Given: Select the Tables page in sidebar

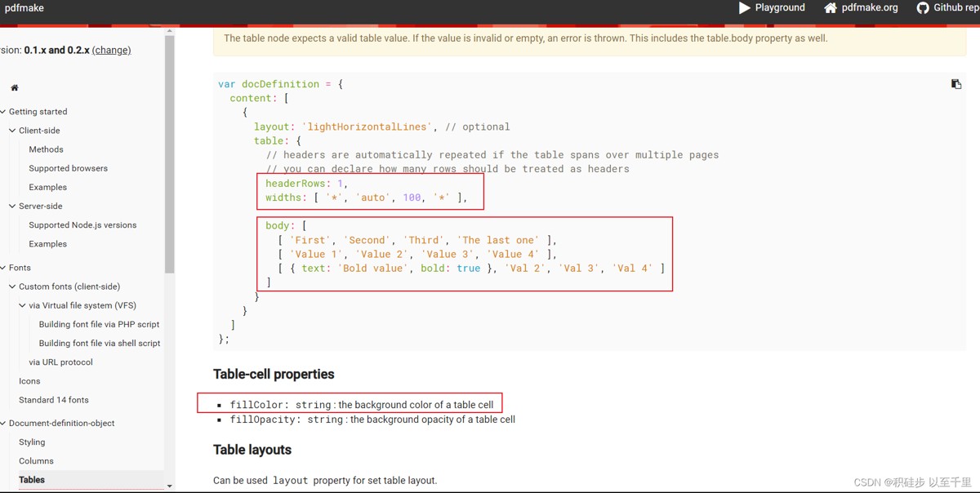Looking at the screenshot, I should [x=32, y=480].
